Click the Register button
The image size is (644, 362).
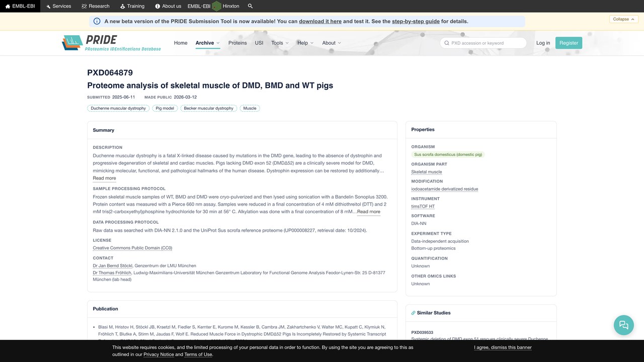click(569, 43)
